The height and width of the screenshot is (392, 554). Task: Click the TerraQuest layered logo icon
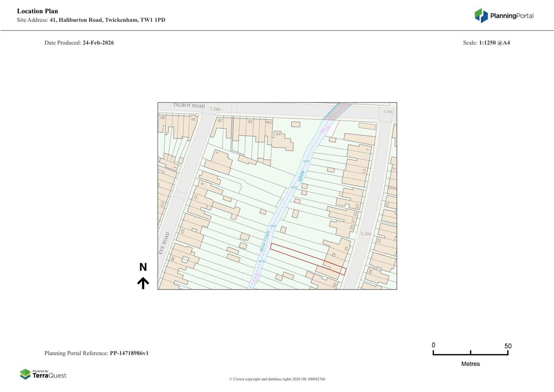click(25, 374)
